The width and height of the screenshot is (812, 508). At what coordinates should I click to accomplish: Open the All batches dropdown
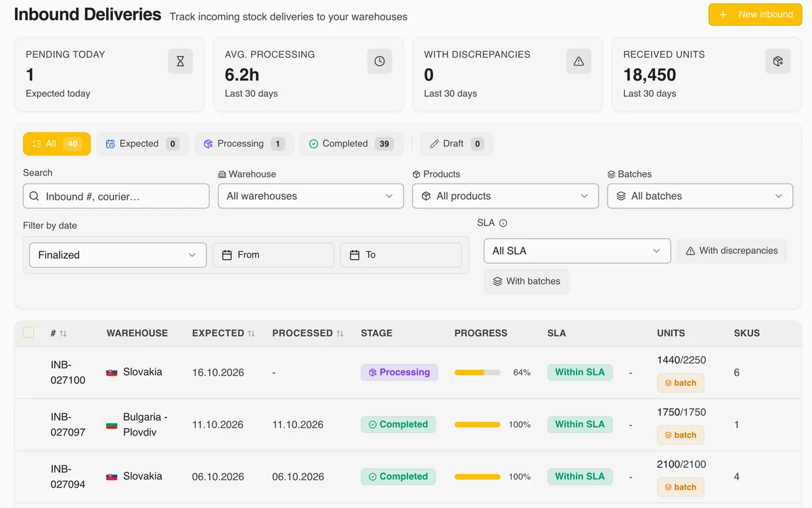point(700,196)
